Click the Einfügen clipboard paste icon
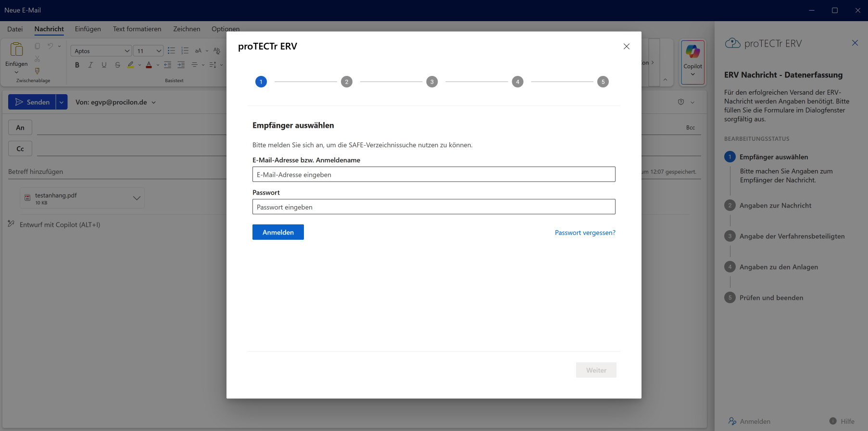 (x=16, y=49)
